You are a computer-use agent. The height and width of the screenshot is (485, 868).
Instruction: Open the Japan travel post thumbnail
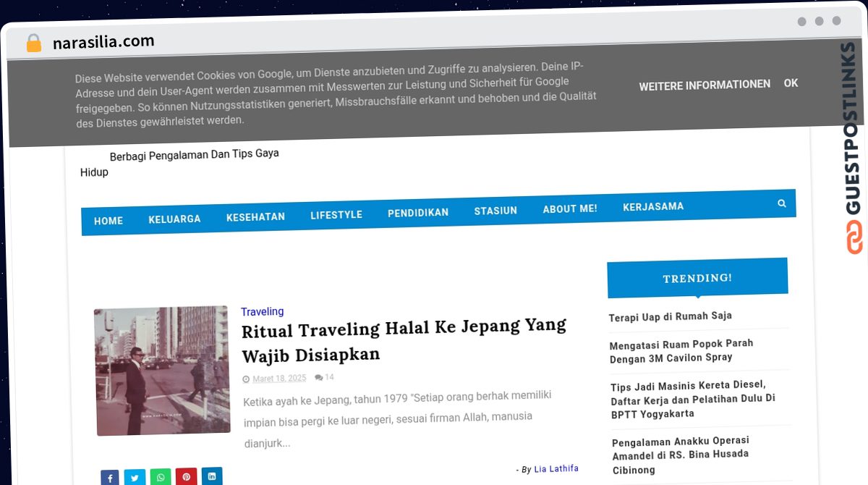point(162,371)
